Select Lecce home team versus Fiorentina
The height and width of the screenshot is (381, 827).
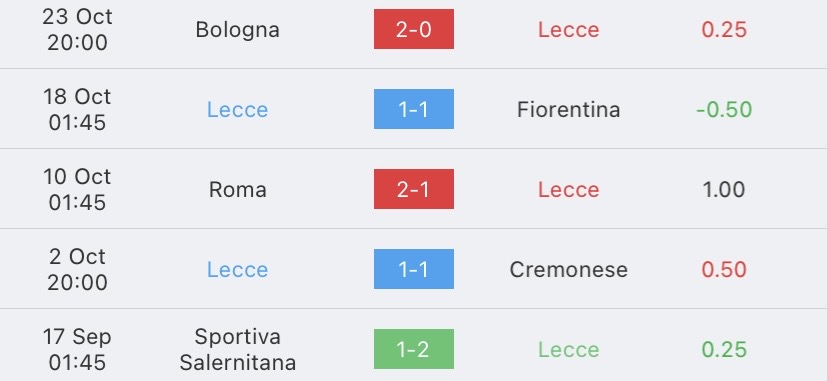pyautogui.click(x=237, y=110)
